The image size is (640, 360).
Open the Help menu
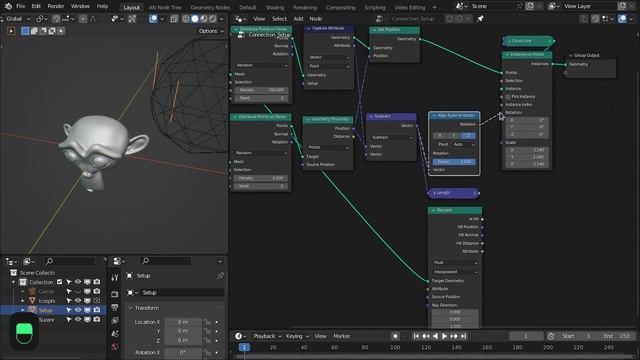tap(102, 6)
